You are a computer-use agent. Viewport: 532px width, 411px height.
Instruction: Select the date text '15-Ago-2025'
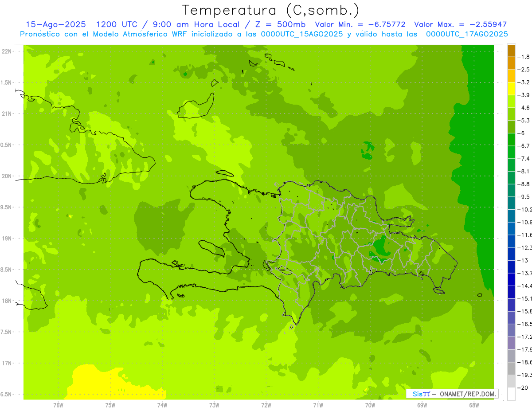point(56,24)
